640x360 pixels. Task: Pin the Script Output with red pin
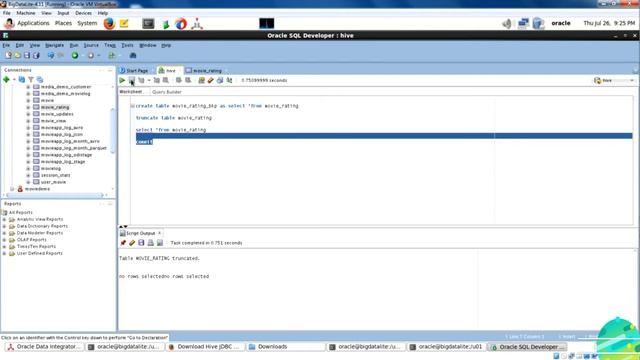(123, 243)
